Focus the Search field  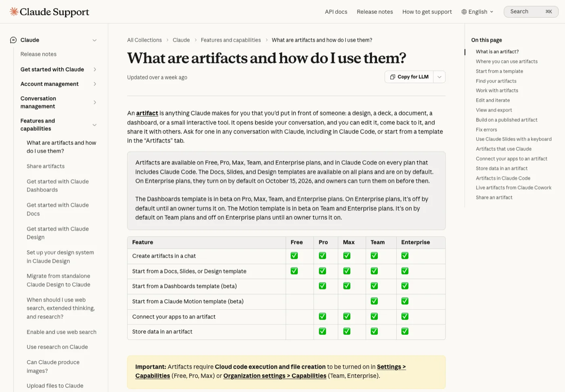pos(531,12)
